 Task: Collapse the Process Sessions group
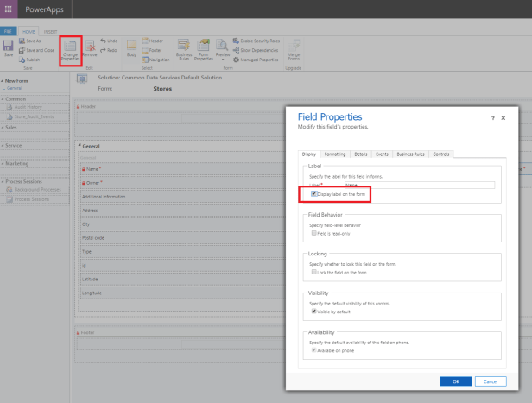pos(3,182)
